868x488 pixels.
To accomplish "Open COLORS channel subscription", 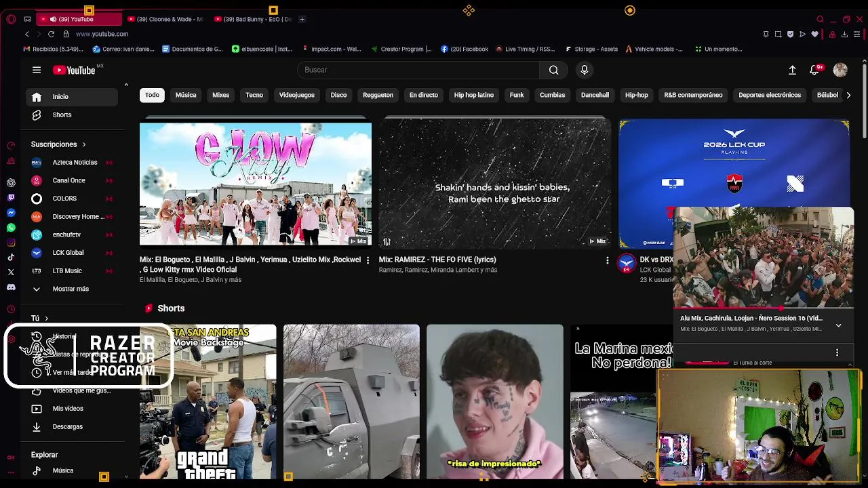I will click(x=72, y=199).
